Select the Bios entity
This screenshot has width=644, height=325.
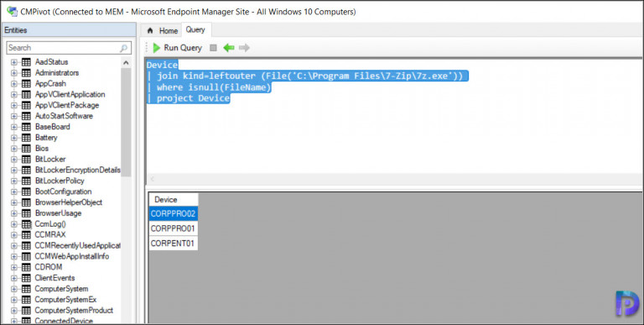(42, 149)
